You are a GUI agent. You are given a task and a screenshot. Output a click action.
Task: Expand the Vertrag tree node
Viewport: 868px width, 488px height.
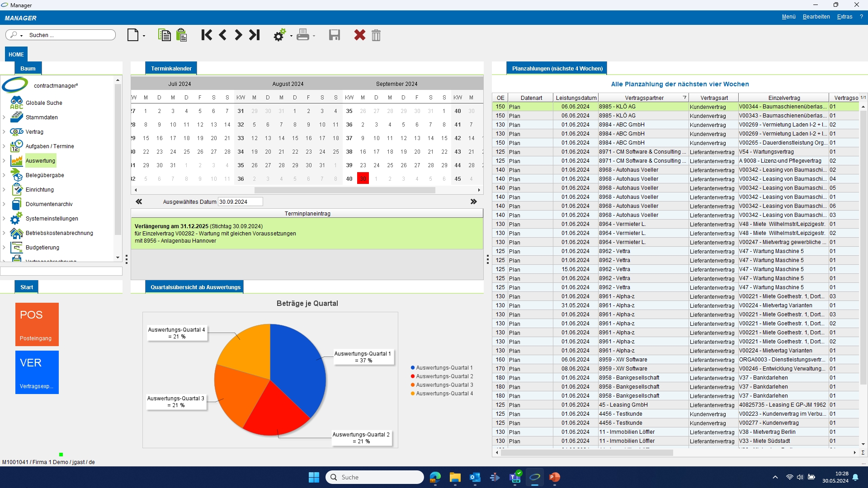tap(4, 132)
